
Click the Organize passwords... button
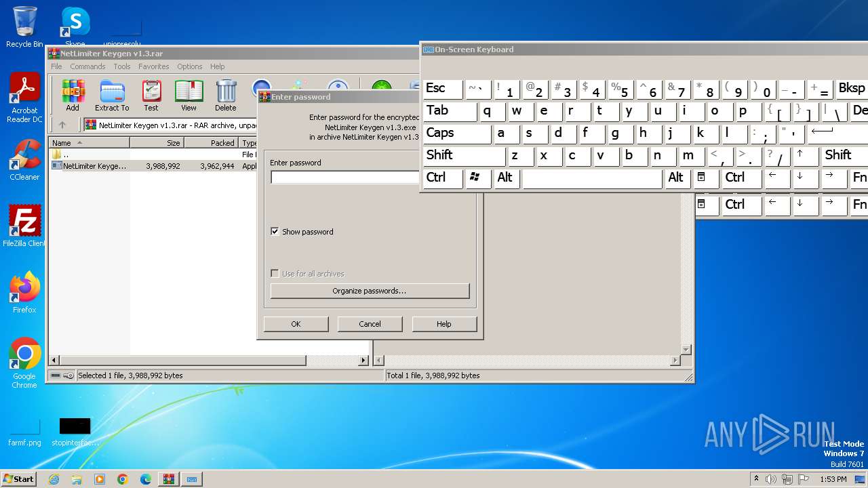[x=370, y=291]
